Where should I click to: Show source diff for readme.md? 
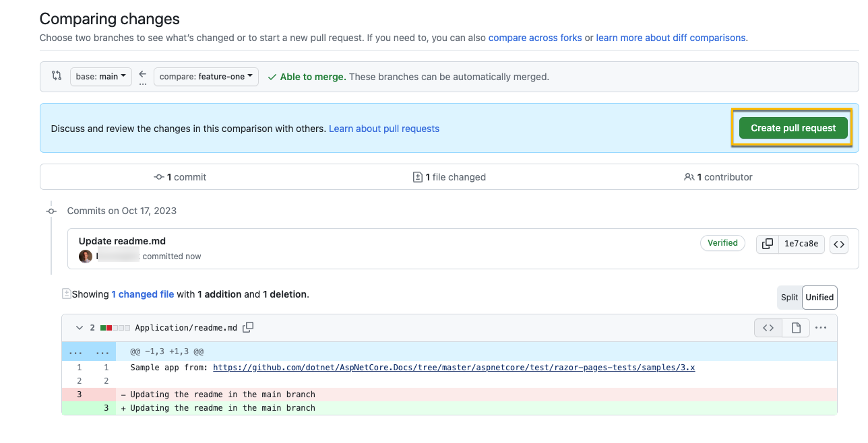768,328
